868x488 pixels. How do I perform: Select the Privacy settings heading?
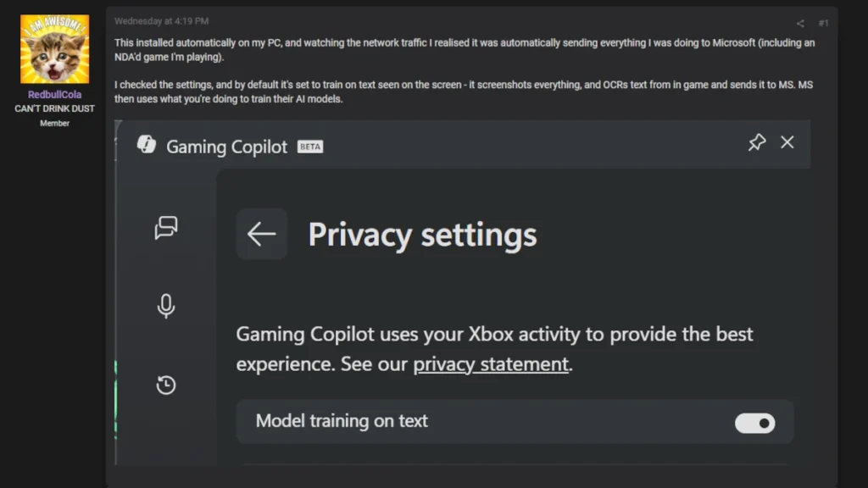422,235
